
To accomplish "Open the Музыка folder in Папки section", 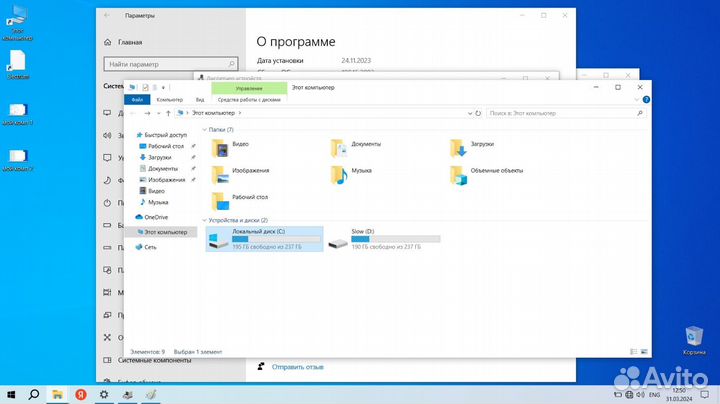I will click(351, 174).
